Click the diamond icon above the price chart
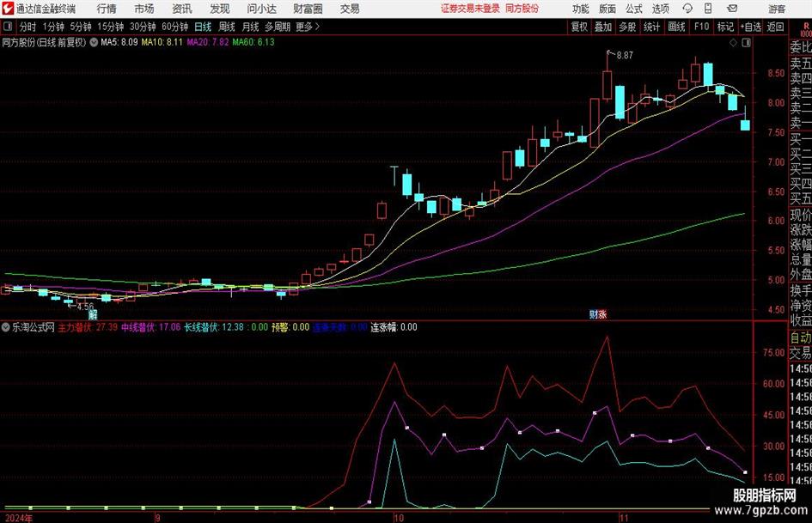The height and width of the screenshot is (523, 812). coord(733,43)
